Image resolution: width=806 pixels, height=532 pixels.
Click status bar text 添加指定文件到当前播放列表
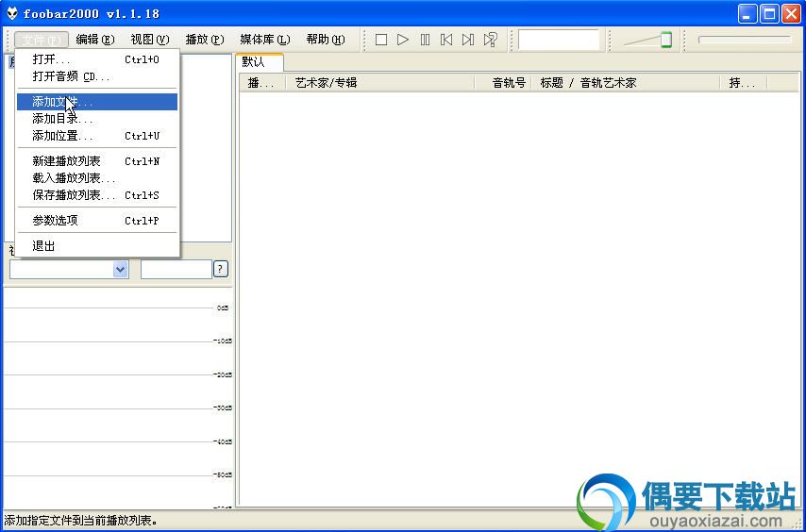click(81, 521)
